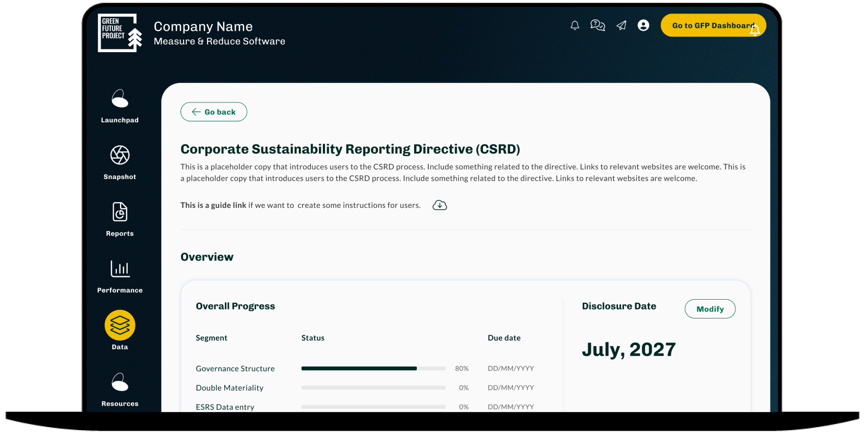Screen dimensions: 868x437
Task: Open Launchpad in the sidebar
Action: coord(120,106)
